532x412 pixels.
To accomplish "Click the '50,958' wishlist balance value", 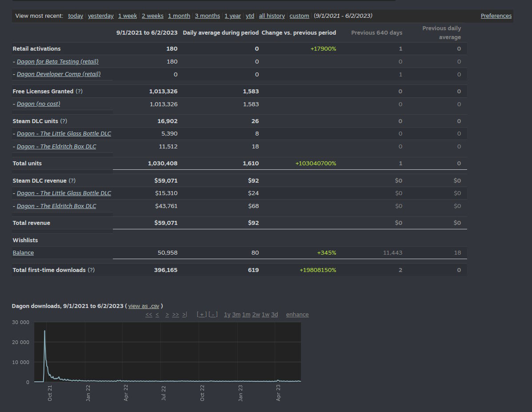I will click(x=168, y=253).
